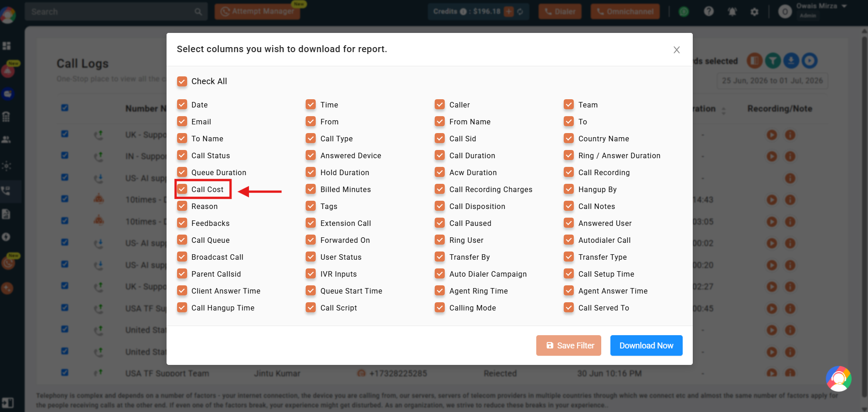Open the date range picker 25 Jun to 01 Jul
This screenshot has width=868, height=412.
tap(772, 81)
